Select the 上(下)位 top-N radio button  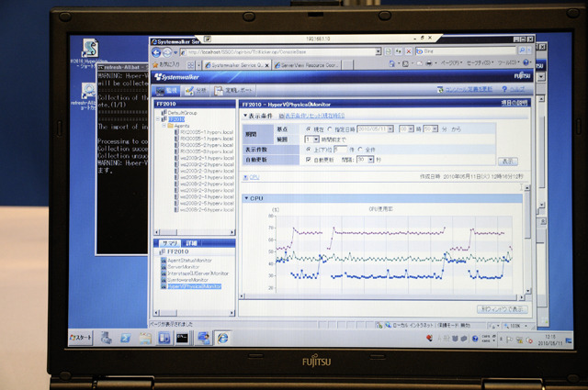(x=309, y=149)
